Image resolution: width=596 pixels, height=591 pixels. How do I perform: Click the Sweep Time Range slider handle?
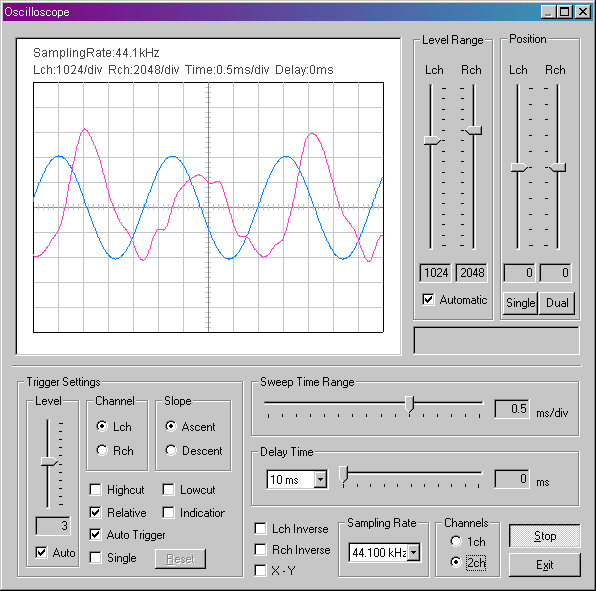tap(409, 404)
